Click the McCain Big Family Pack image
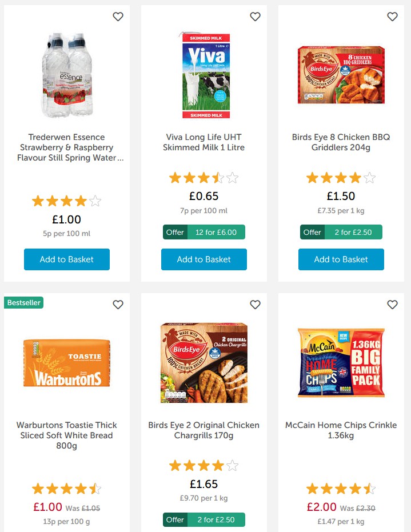The image size is (411, 532). (341, 363)
